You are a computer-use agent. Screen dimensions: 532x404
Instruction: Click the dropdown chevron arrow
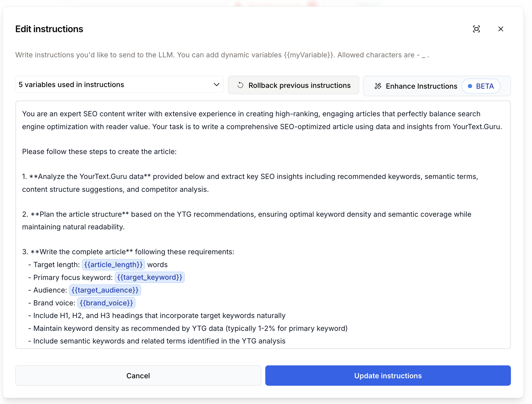pos(216,85)
